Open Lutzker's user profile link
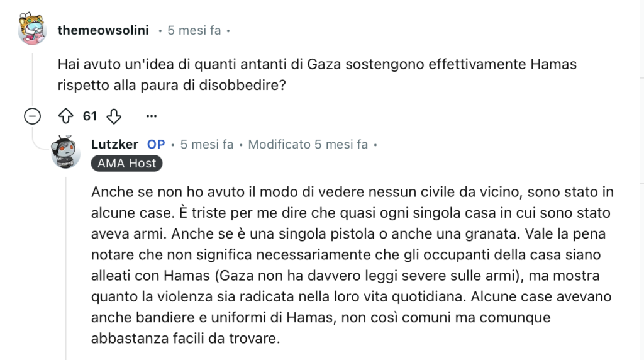The image size is (644, 360). (x=114, y=144)
